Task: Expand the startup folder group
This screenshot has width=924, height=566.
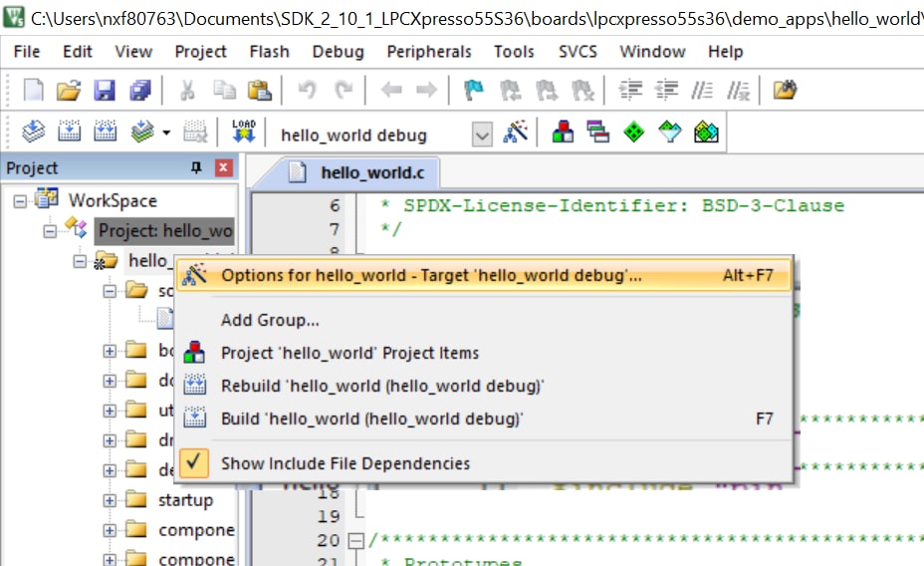Action: pyautogui.click(x=111, y=500)
